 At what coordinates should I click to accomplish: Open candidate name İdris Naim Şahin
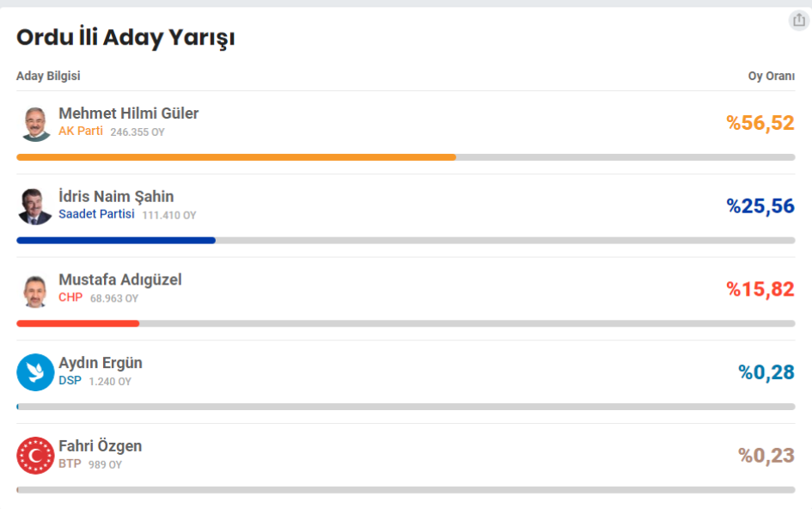click(116, 196)
